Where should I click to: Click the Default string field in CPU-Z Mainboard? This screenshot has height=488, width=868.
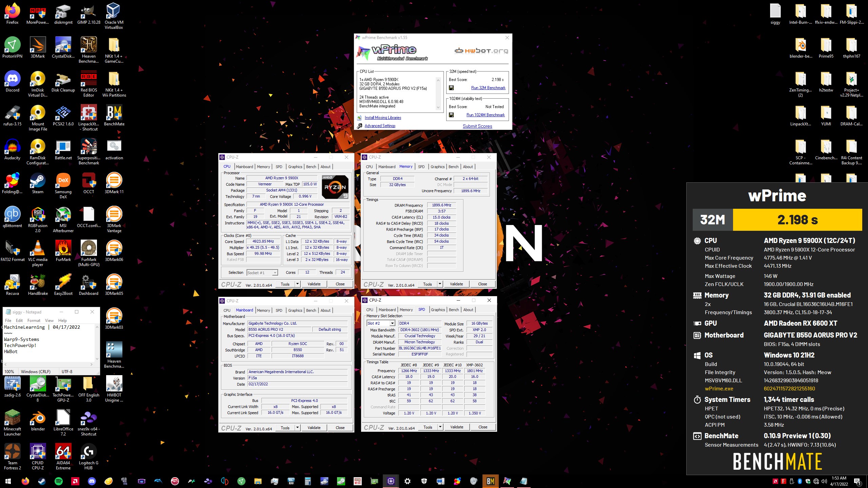pos(330,329)
